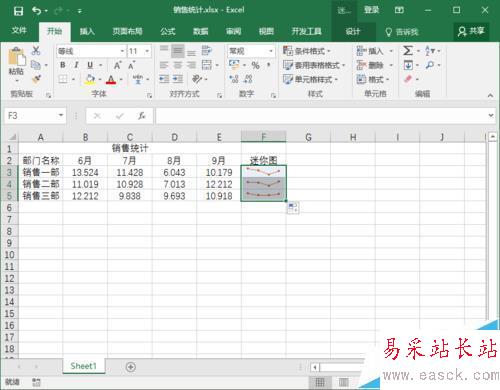The image size is (500, 390).
Task: Open the font name dropdown
Action: pos(122,51)
